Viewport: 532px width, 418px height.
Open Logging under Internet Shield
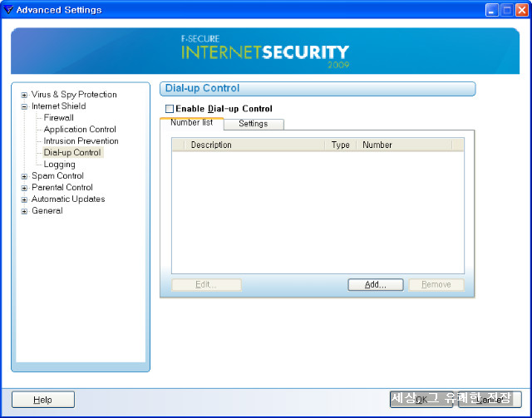(x=59, y=165)
